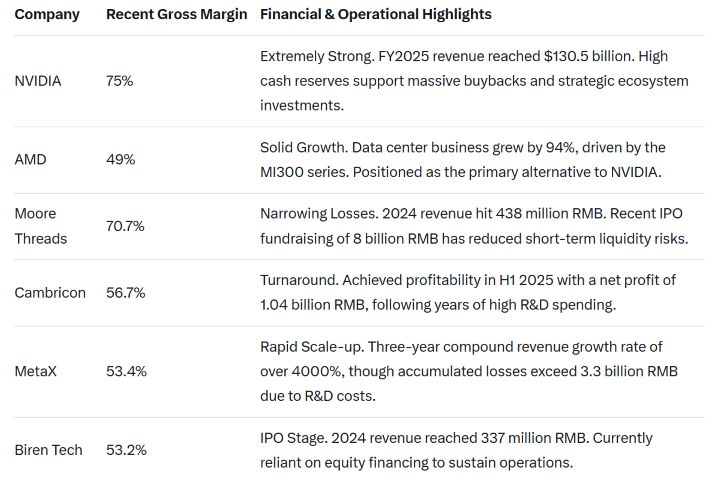Select the NVIDIA company cell
The height and width of the screenshot is (500, 714).
coord(38,81)
